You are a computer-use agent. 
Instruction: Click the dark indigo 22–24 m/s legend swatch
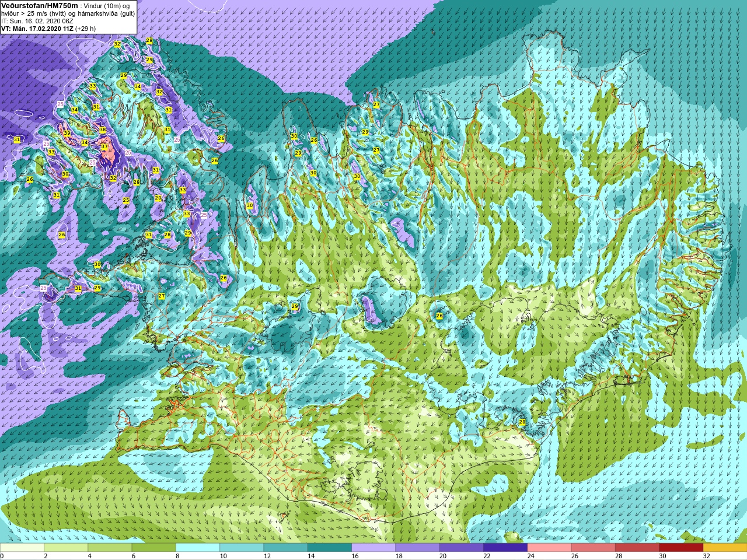click(505, 548)
